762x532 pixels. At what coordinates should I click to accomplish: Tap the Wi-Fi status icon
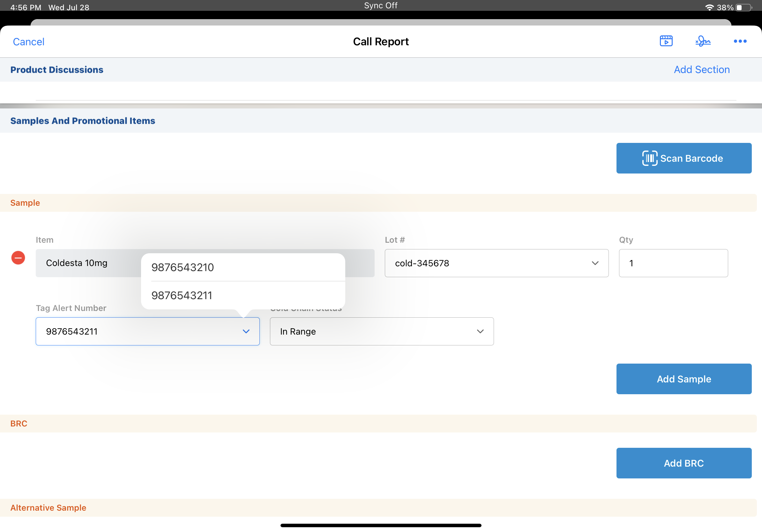[x=709, y=7]
